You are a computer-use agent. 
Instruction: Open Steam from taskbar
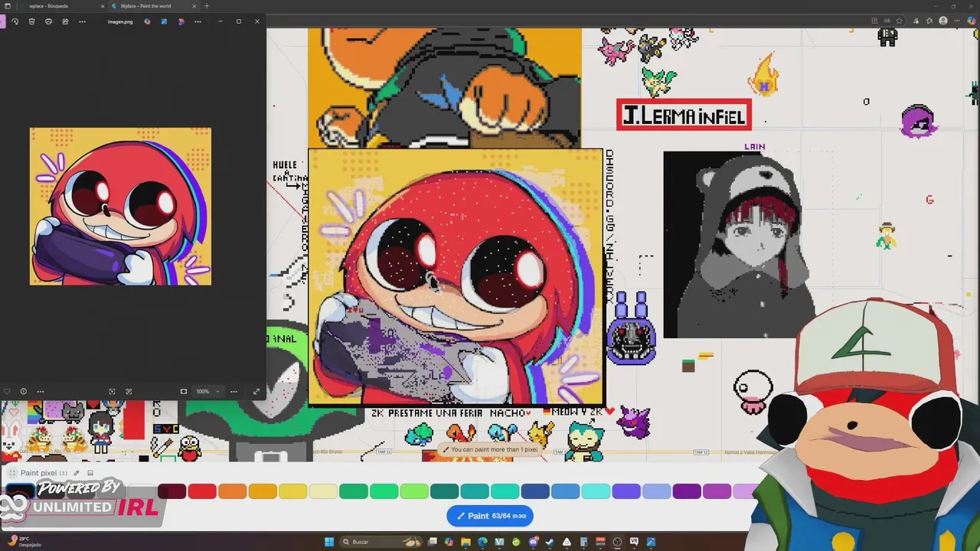550,542
